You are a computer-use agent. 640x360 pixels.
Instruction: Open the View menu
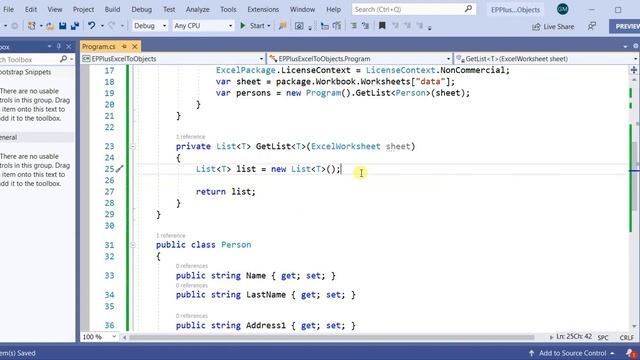click(55, 9)
